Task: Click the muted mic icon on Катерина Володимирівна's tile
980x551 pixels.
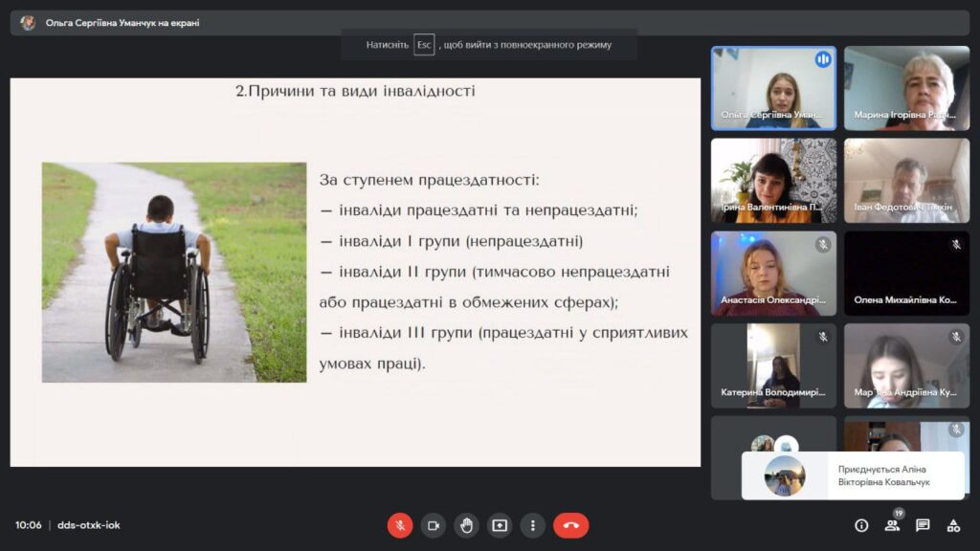Action: point(822,337)
